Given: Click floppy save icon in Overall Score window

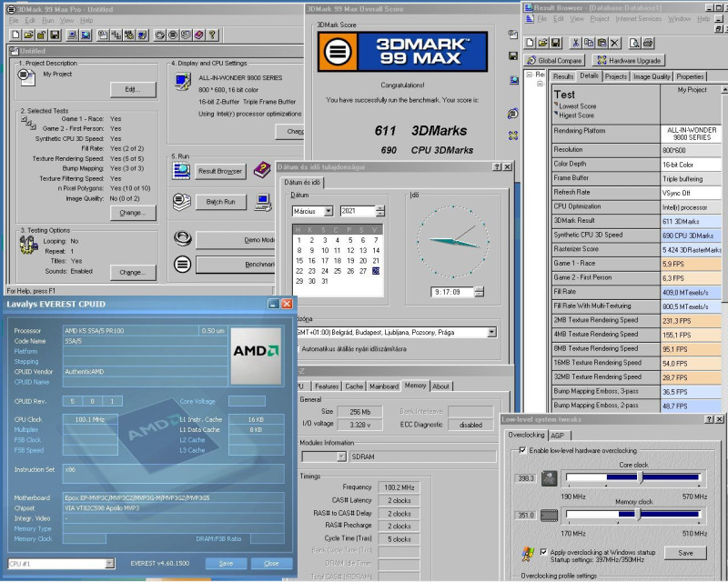Looking at the screenshot, I should click(513, 56).
